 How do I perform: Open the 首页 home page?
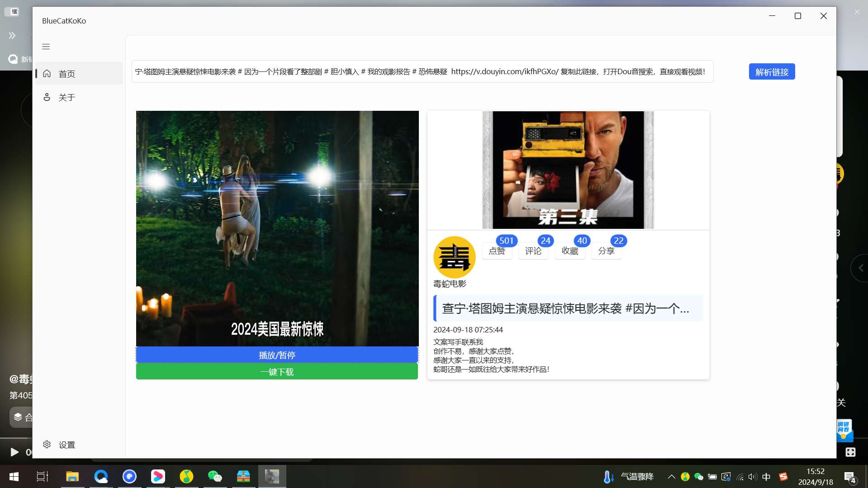point(79,74)
